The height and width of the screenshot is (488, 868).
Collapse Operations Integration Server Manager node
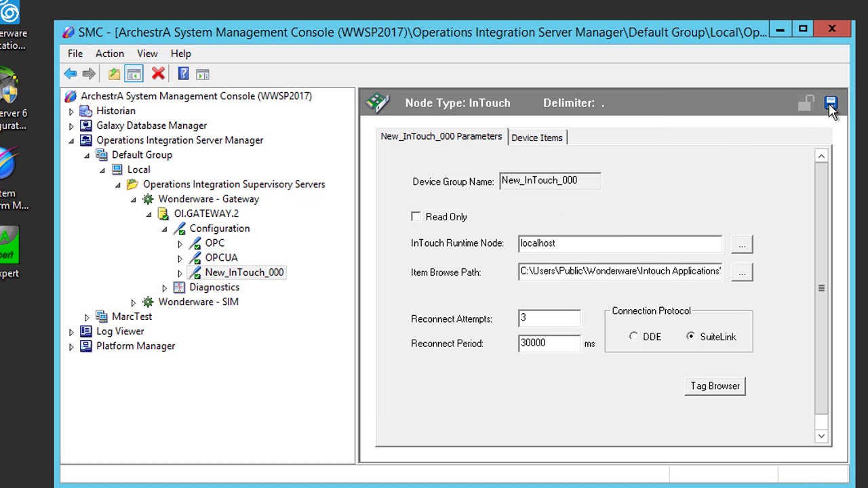[x=71, y=140]
